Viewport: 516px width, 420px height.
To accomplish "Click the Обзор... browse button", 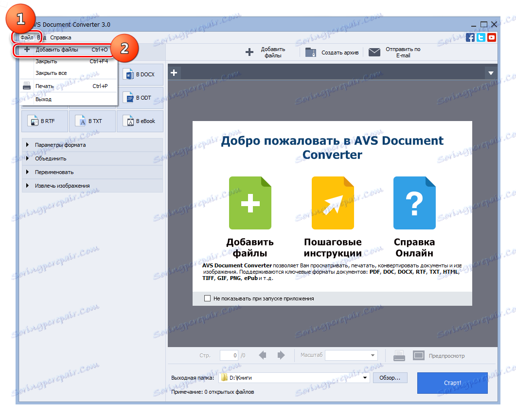I will [390, 378].
